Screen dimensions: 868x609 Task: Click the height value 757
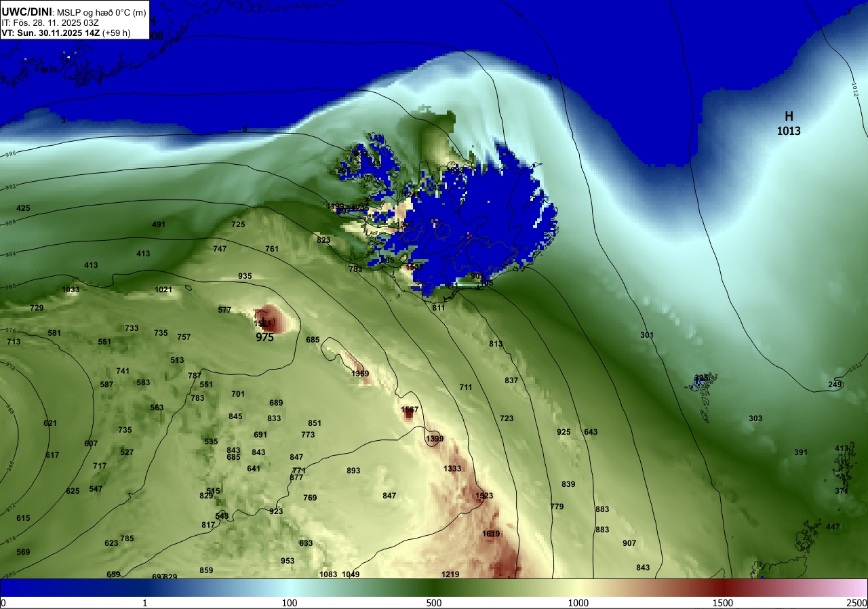coord(184,337)
